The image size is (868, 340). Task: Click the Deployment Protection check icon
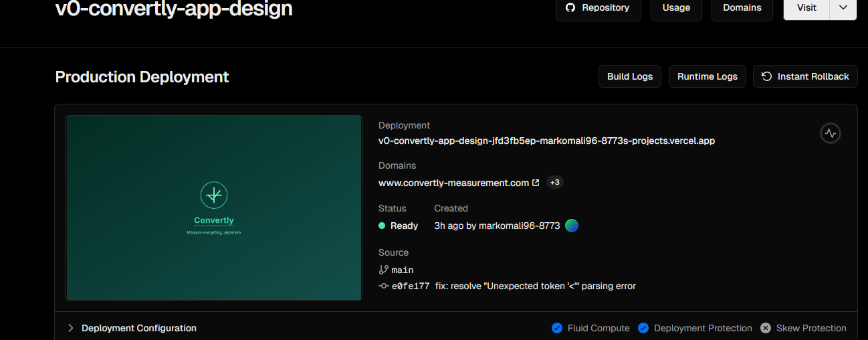(643, 328)
